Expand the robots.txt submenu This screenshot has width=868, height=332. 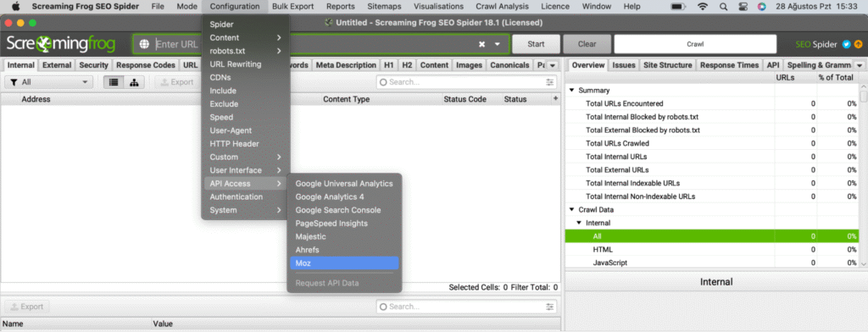pos(245,51)
